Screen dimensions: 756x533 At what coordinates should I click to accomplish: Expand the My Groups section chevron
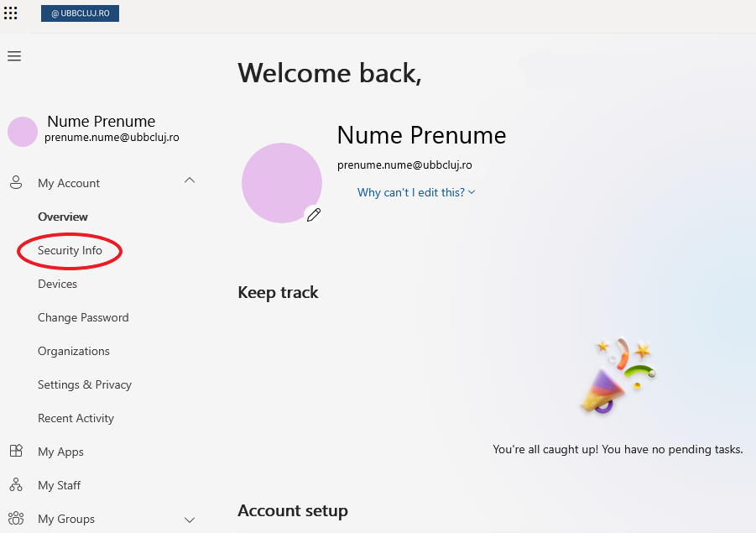[190, 520]
